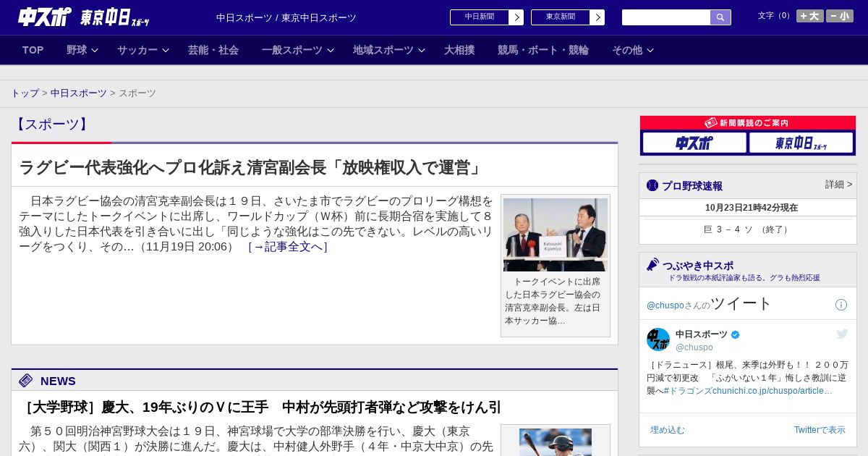Image resolution: width=868 pixels, height=456 pixels.
Task: Click the 埋め込む link
Action: tap(667, 430)
